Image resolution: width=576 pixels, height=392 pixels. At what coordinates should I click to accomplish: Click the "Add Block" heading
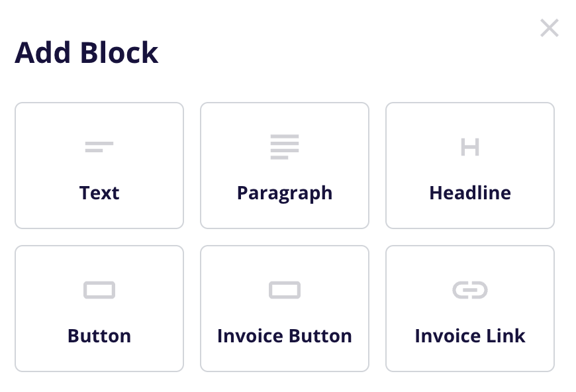point(87,53)
